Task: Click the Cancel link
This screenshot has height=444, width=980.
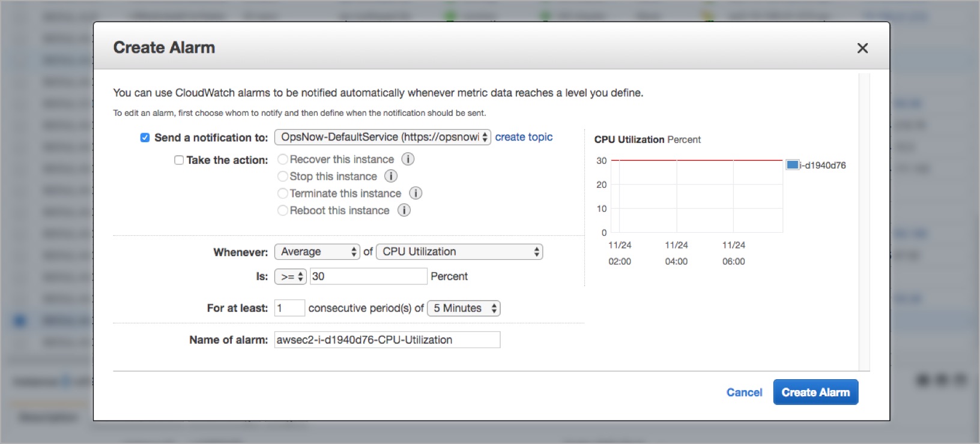Action: point(744,392)
